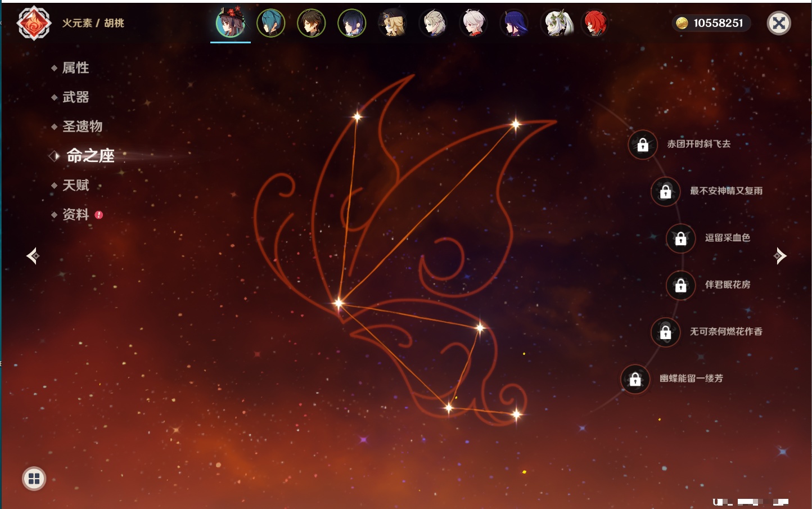The width and height of the screenshot is (812, 509).
Task: Click lock icon for 赤团开时斜飞去
Action: [x=643, y=145]
